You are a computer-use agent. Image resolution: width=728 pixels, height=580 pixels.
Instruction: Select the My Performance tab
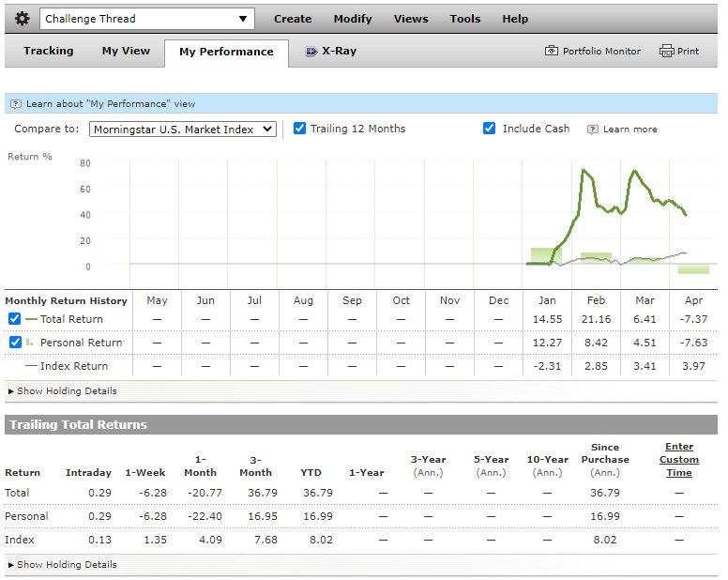226,52
